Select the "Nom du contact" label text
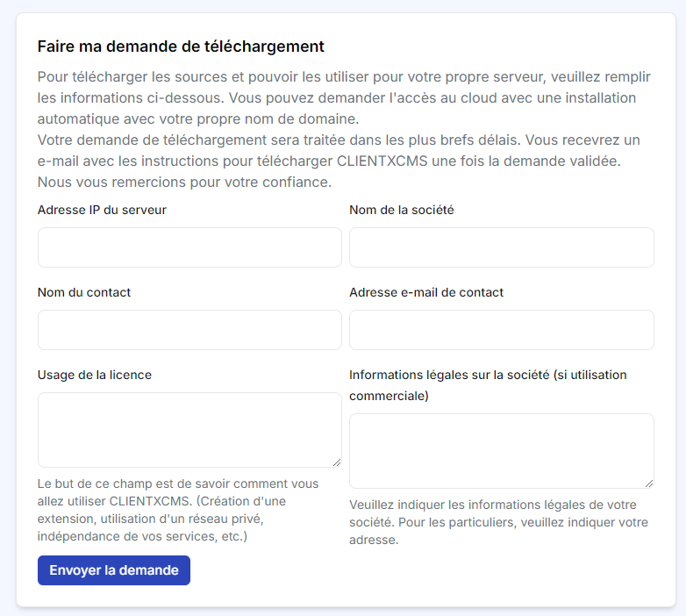 [x=84, y=292]
